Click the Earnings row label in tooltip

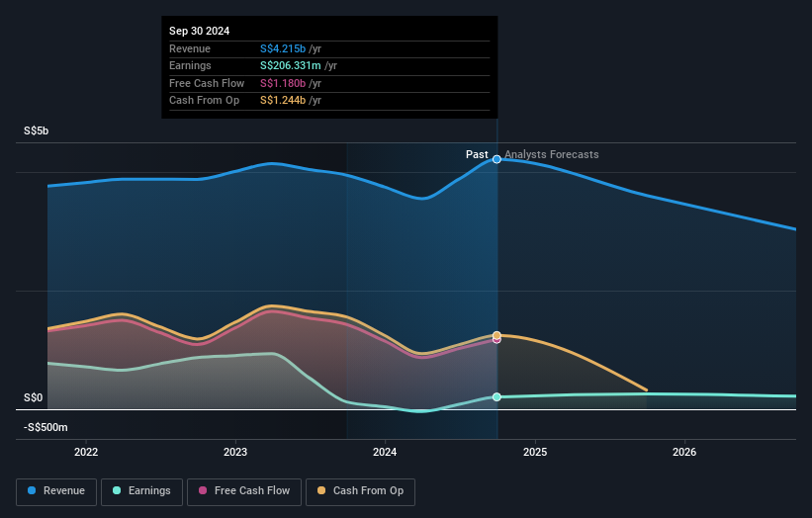click(190, 65)
